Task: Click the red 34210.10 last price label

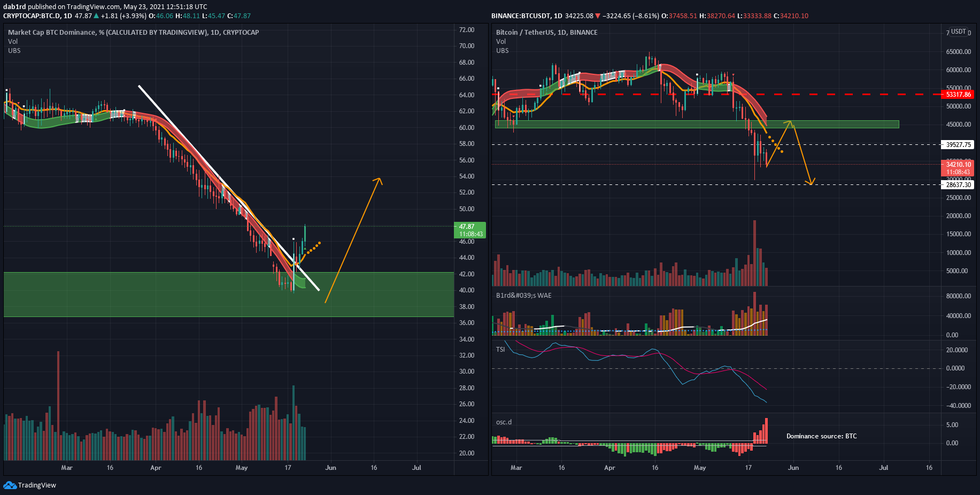Action: (x=958, y=168)
